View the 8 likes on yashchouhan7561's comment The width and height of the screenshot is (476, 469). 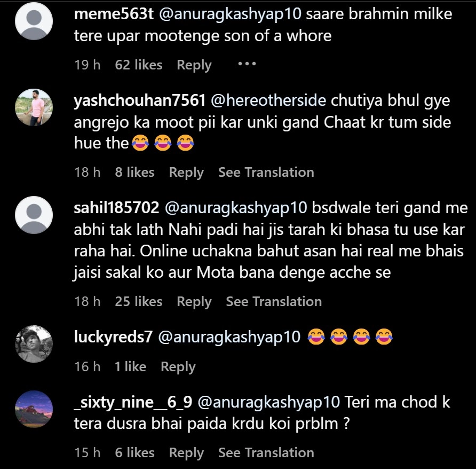(134, 173)
